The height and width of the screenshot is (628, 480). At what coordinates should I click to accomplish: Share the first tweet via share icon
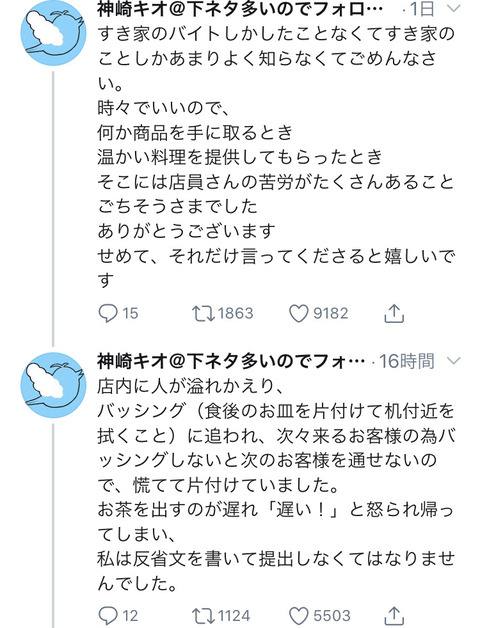(394, 313)
